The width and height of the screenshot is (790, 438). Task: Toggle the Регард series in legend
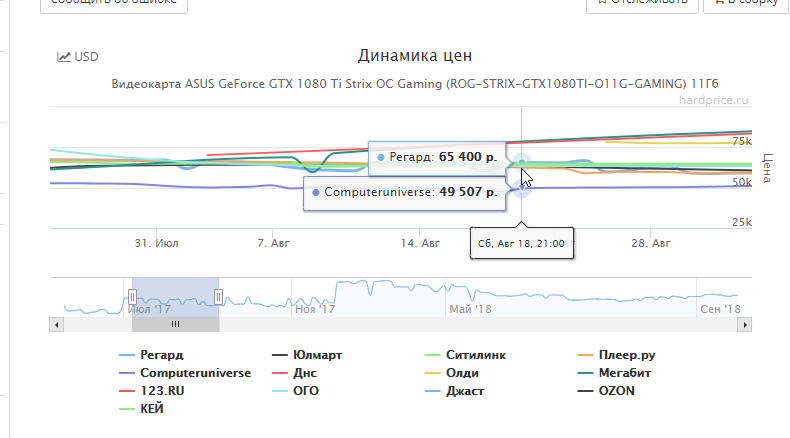tap(151, 355)
